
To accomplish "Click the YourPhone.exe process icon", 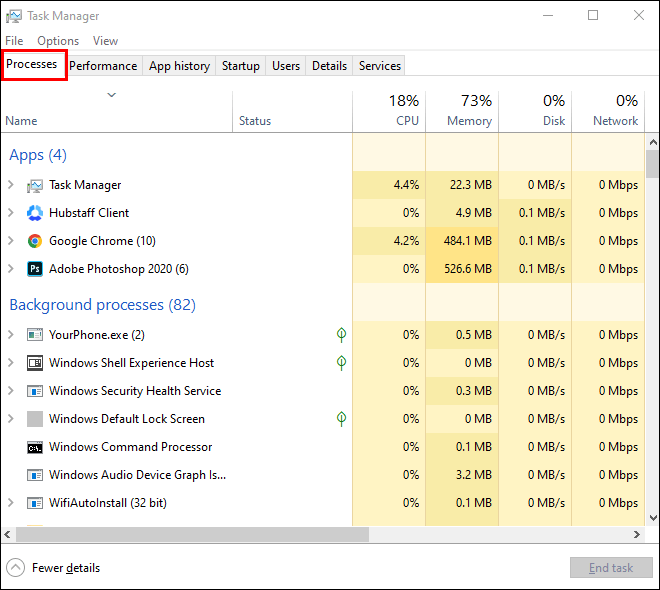I will tap(35, 335).
